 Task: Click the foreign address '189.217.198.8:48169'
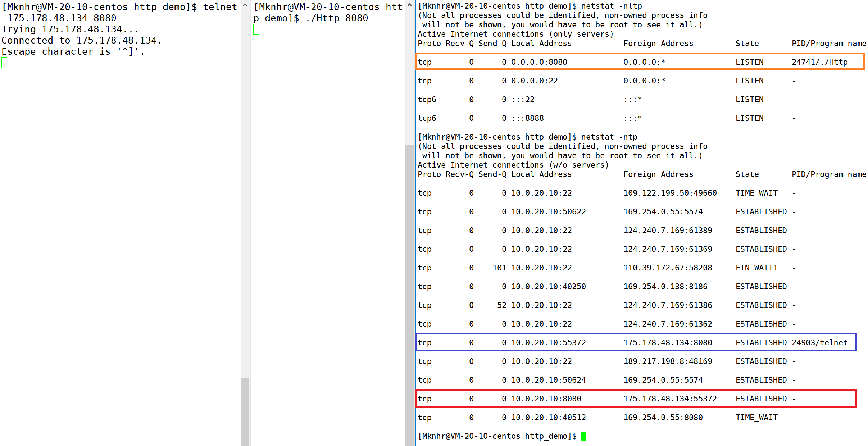tap(668, 361)
